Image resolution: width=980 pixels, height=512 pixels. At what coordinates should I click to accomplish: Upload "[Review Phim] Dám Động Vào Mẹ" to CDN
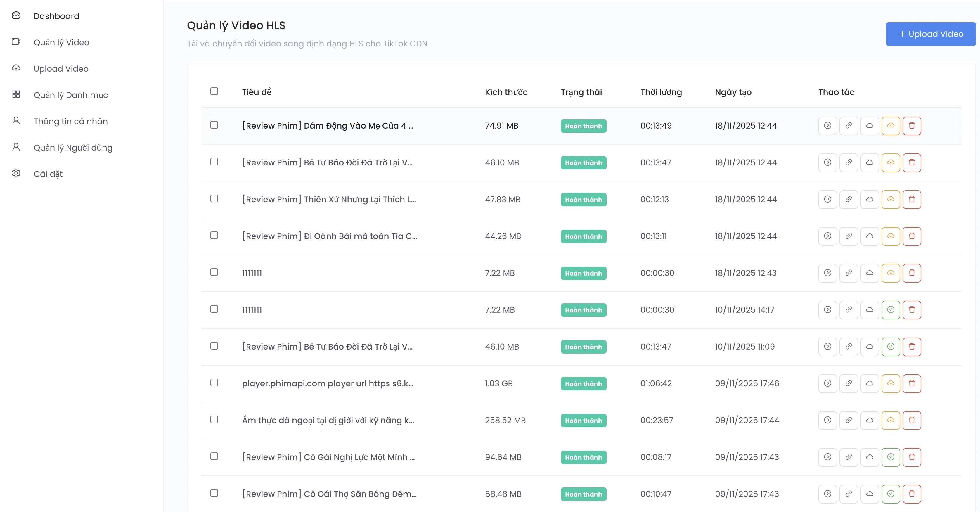[x=891, y=126]
